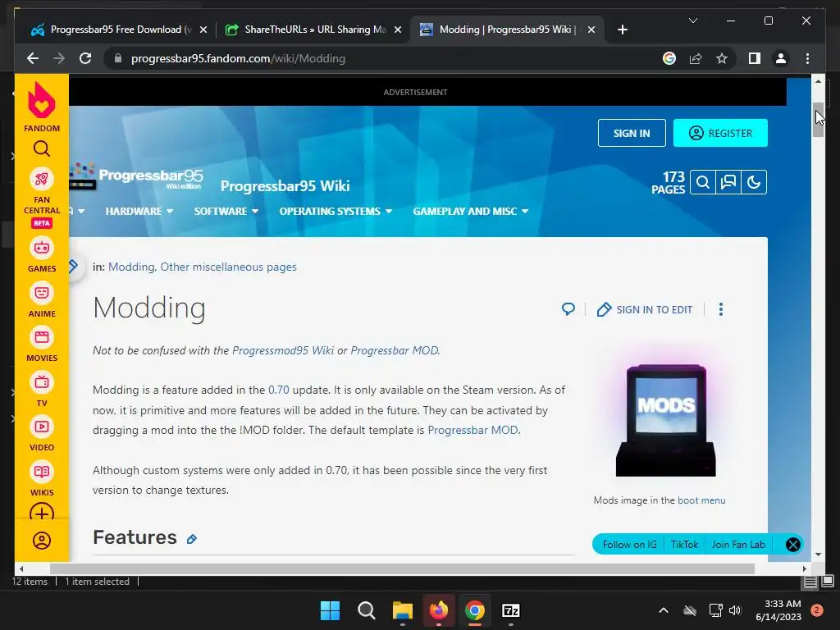This screenshot has height=630, width=840.
Task: Close the Follow on IG banner
Action: [793, 545]
